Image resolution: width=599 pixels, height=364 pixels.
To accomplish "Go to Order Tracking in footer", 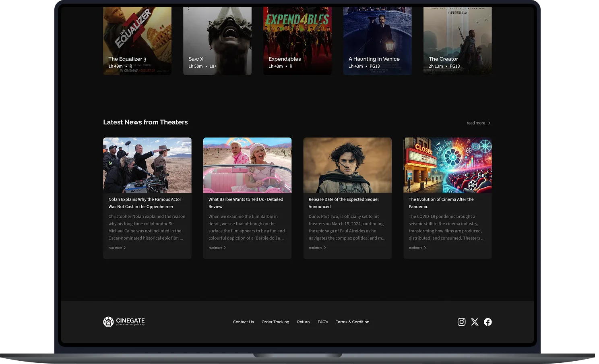I will pyautogui.click(x=275, y=322).
